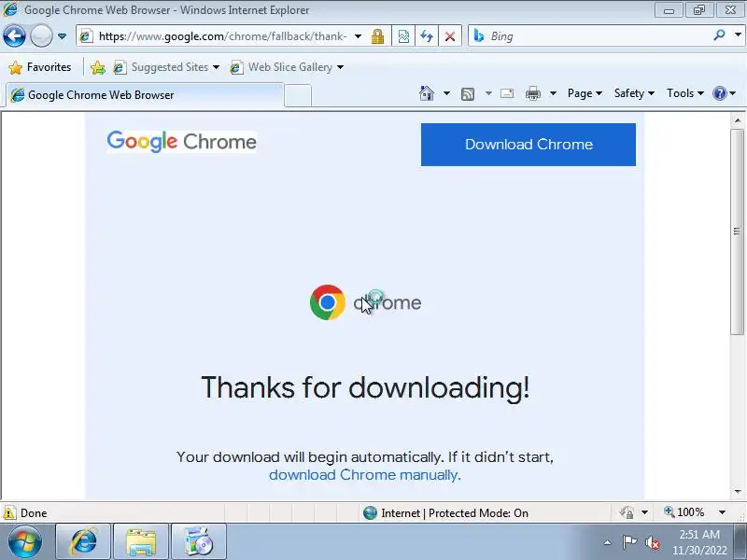Screen dimensions: 747x560
Task: Click the muted volume tray icon
Action: pos(652,542)
